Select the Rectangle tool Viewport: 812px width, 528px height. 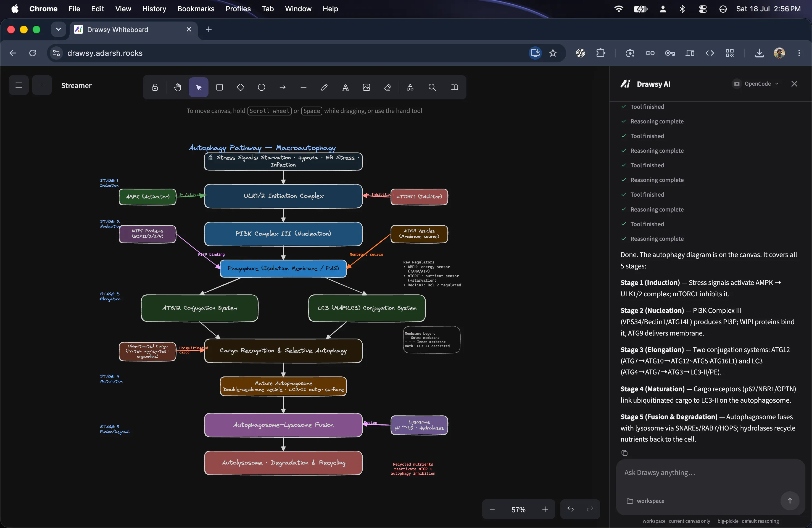pos(219,87)
